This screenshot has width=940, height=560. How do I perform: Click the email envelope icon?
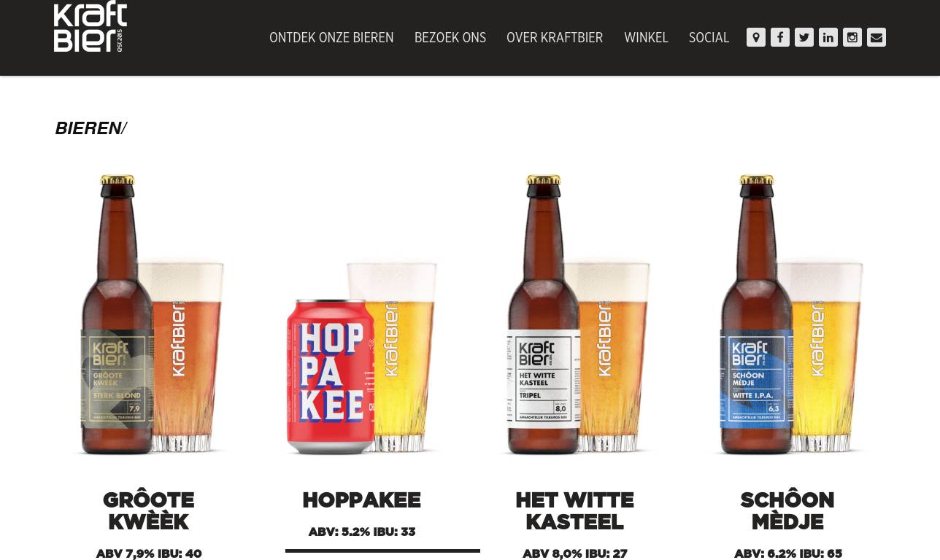[877, 37]
